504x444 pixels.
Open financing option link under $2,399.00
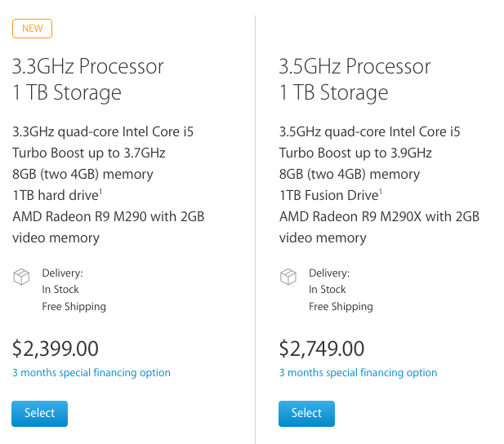pos(91,373)
